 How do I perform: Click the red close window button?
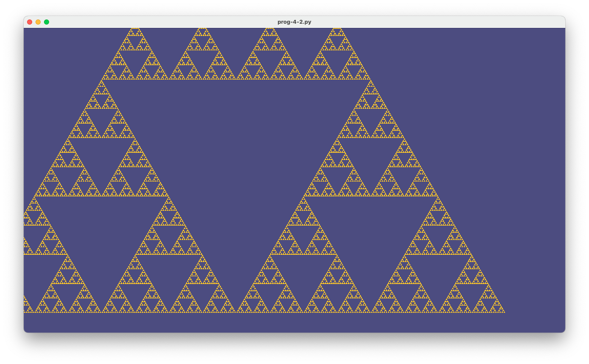tap(30, 22)
